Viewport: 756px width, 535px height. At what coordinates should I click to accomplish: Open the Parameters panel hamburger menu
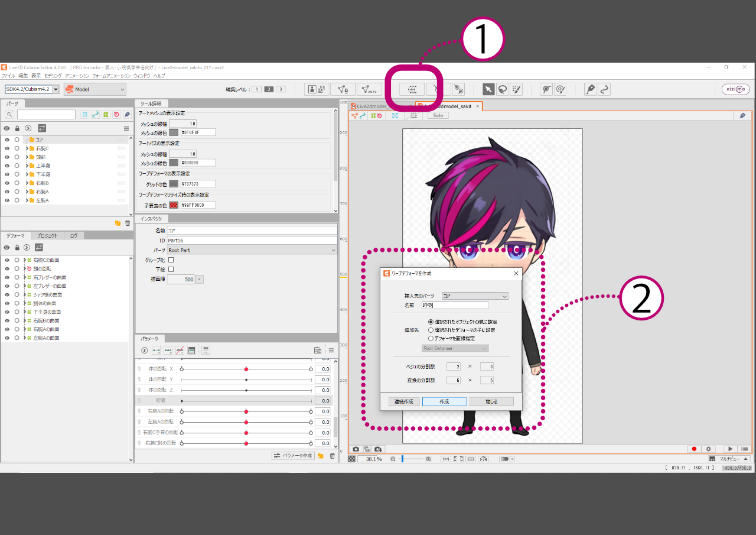point(331,350)
